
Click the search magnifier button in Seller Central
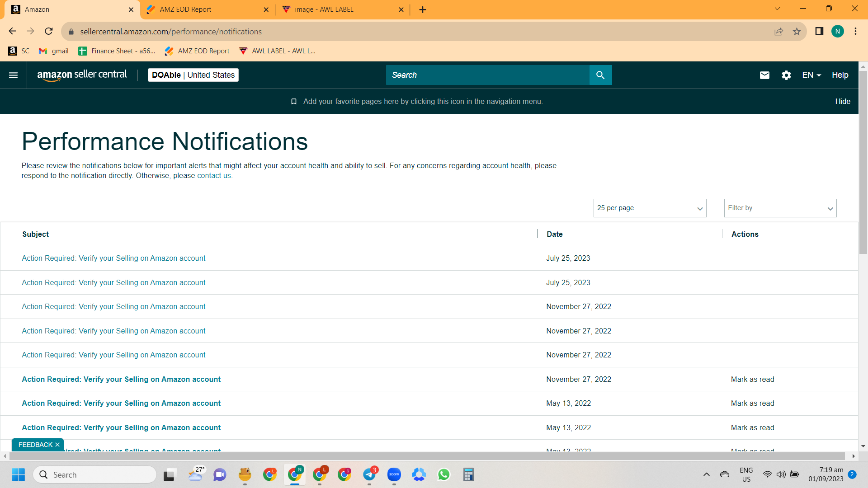[x=600, y=75]
